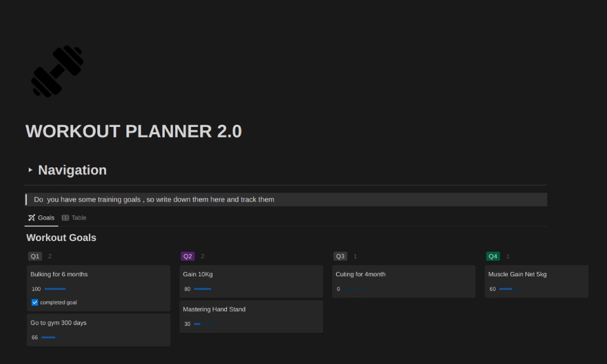Click the dumbbell page icon
Image resolution: width=607 pixels, height=364 pixels.
pos(57,71)
